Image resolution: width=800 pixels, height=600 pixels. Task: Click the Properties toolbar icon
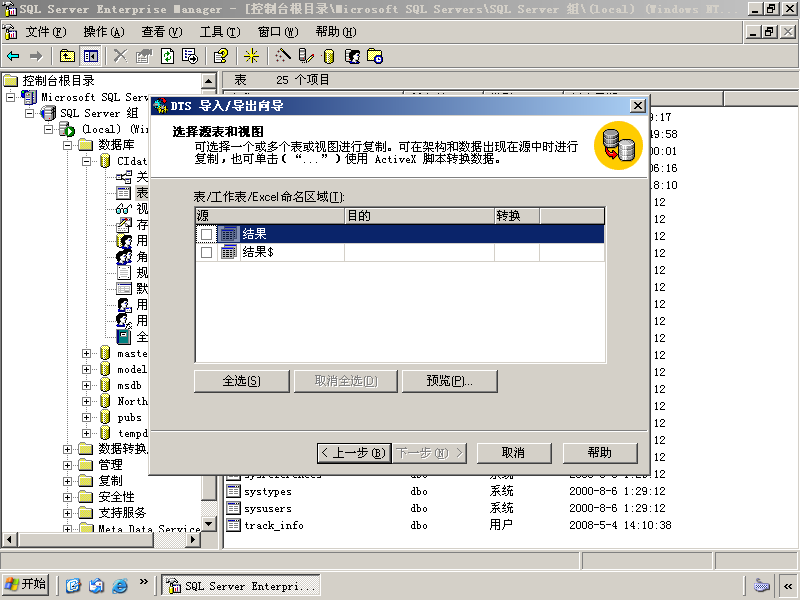(144, 56)
